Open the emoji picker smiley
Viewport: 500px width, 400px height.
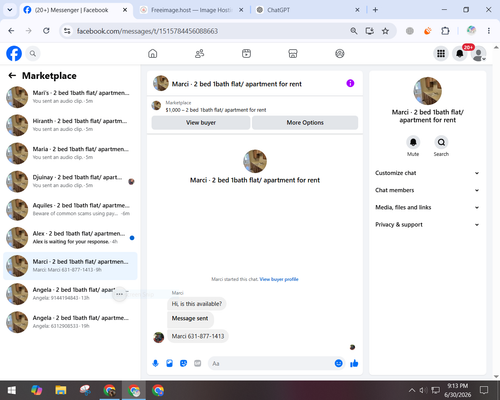click(338, 363)
